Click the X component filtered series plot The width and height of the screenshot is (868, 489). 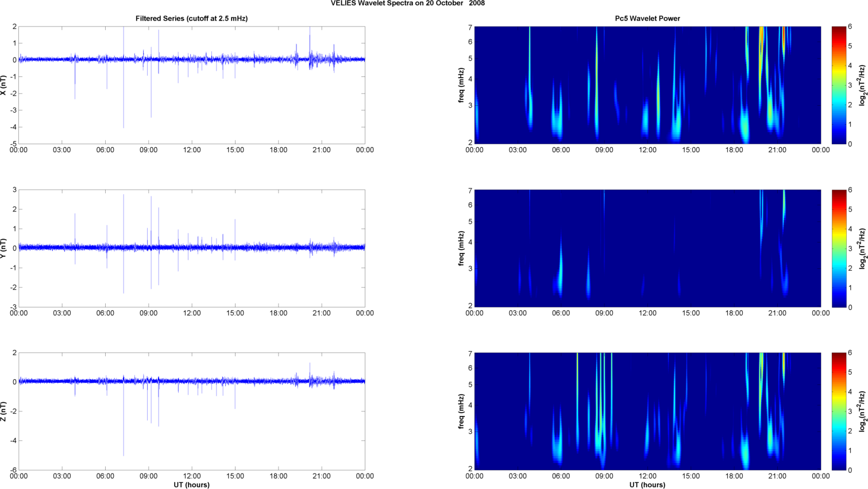click(191, 85)
